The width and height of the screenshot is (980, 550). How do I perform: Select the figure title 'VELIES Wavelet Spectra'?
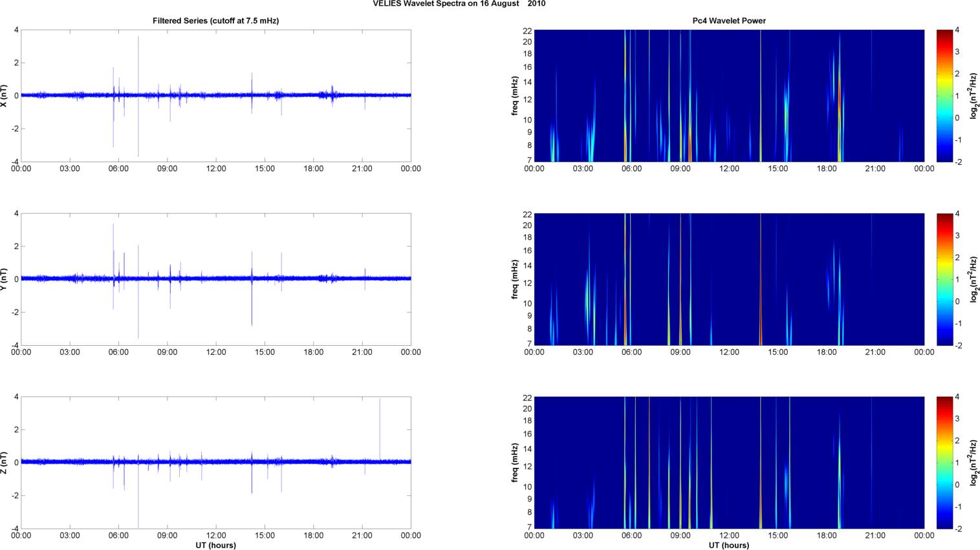point(445,4)
